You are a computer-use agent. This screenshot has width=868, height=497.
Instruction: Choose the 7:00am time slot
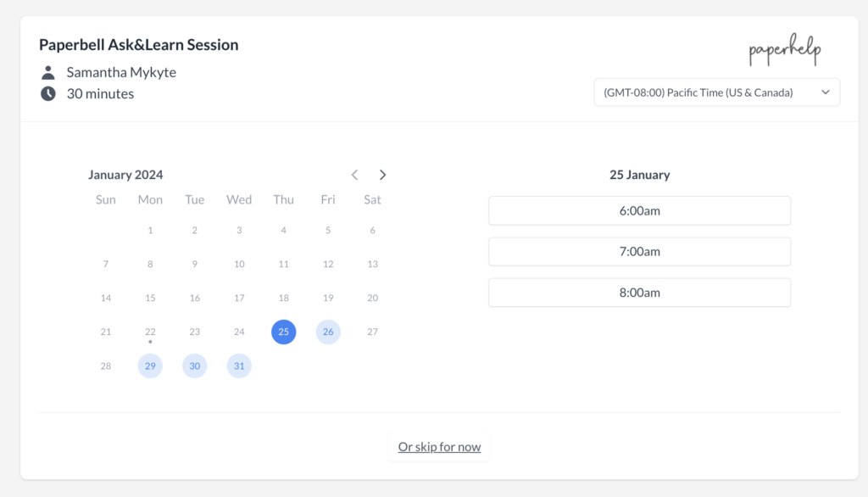tap(639, 252)
